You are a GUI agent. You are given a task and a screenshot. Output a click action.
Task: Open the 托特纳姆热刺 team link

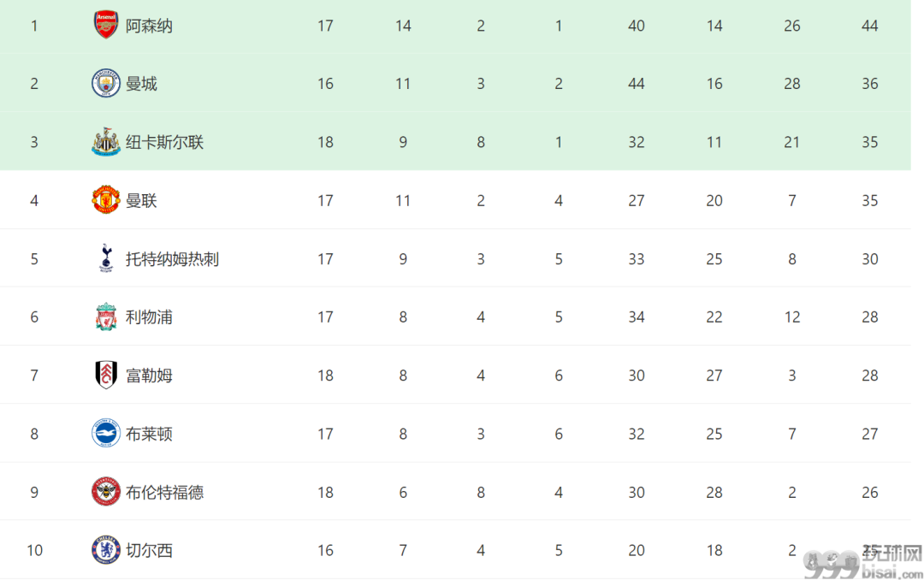[x=172, y=258]
